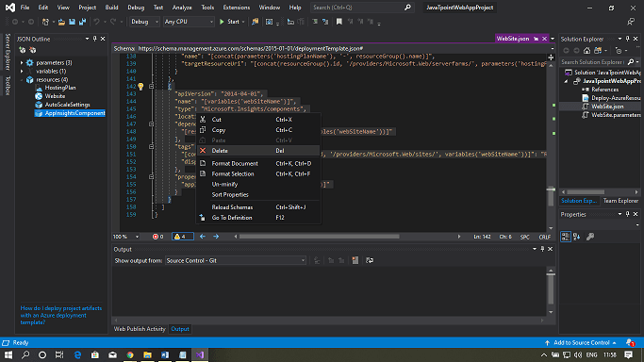This screenshot has width=644, height=362.
Task: Click the Solution Explorer horizontal scrollbar
Action: 586,191
